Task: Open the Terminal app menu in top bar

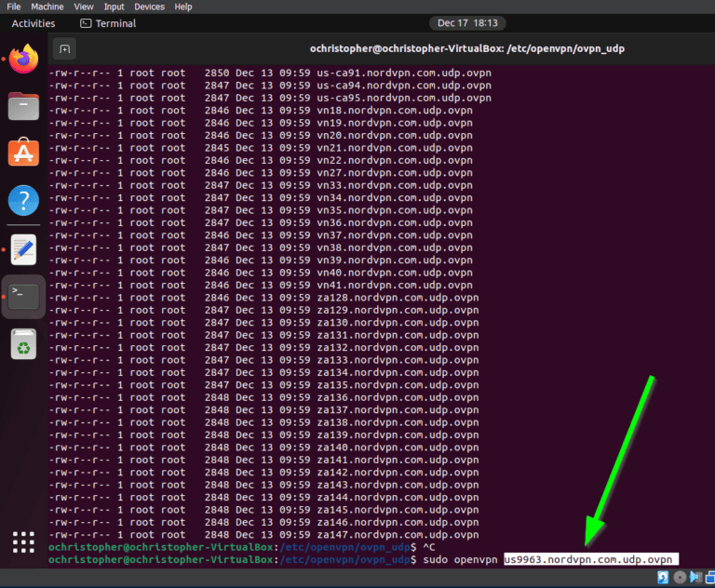Action: click(108, 23)
